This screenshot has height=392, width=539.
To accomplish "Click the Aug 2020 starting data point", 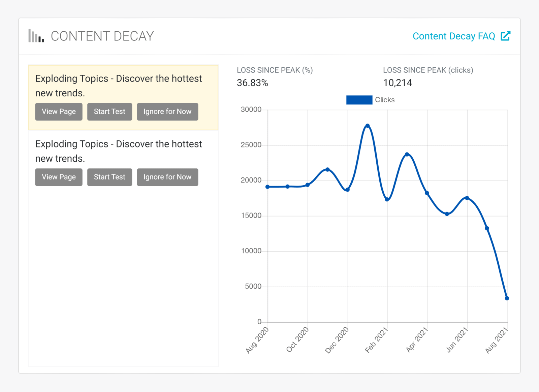I will [x=267, y=186].
